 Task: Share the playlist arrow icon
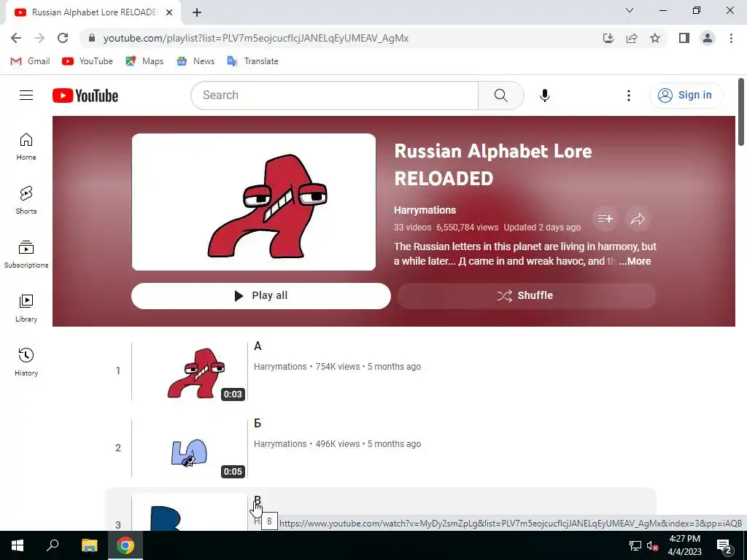(638, 219)
